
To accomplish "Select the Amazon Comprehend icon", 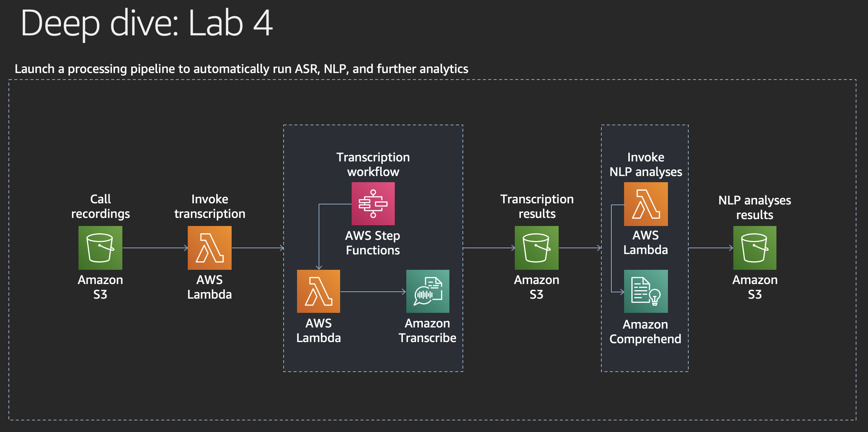I will point(646,291).
